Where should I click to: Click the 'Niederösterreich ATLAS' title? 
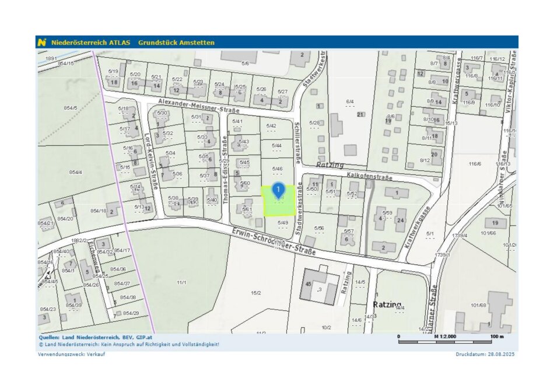[91, 43]
